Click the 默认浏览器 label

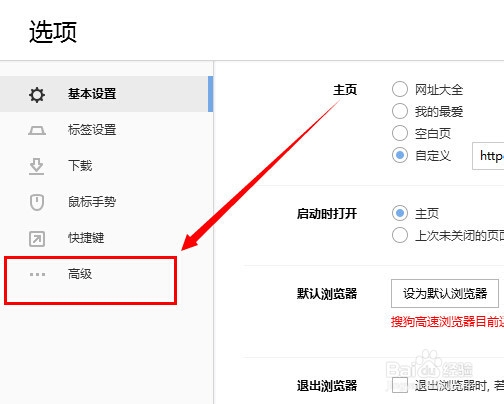pyautogui.click(x=327, y=294)
